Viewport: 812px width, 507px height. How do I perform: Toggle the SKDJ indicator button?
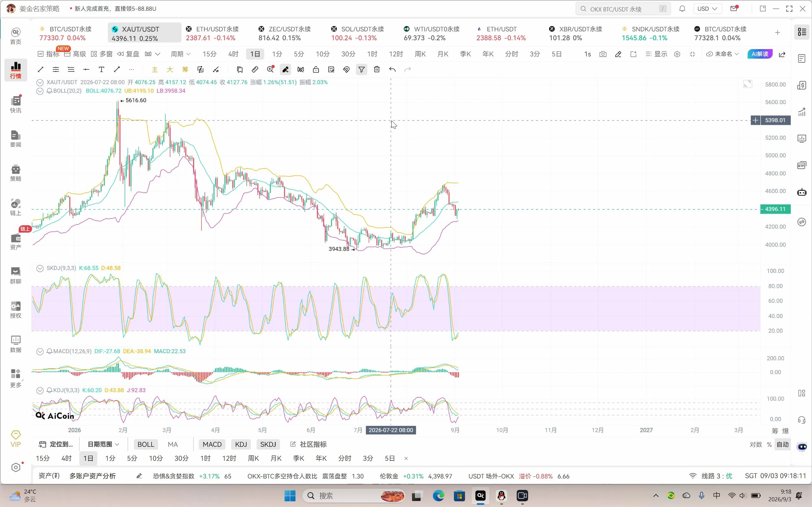[268, 444]
